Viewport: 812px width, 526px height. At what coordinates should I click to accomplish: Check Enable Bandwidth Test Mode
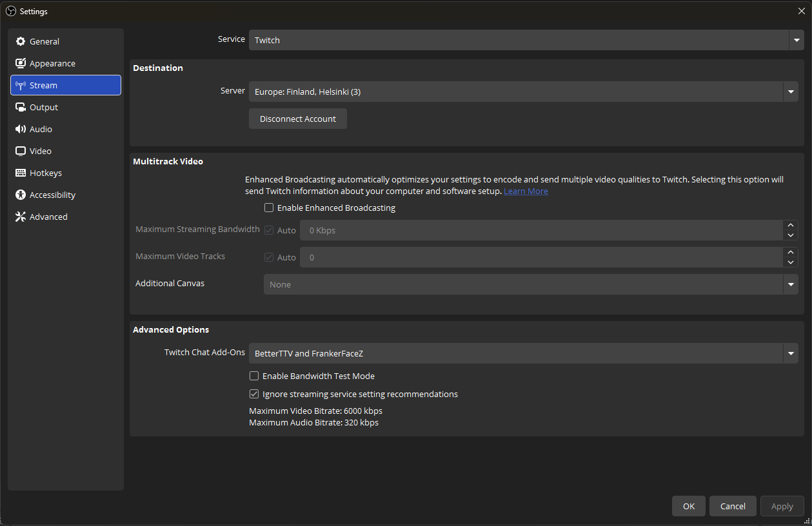254,376
